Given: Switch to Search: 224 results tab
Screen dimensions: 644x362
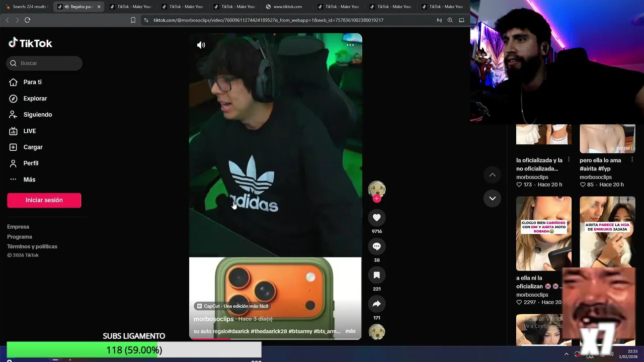Looking at the screenshot, I should (x=26, y=7).
